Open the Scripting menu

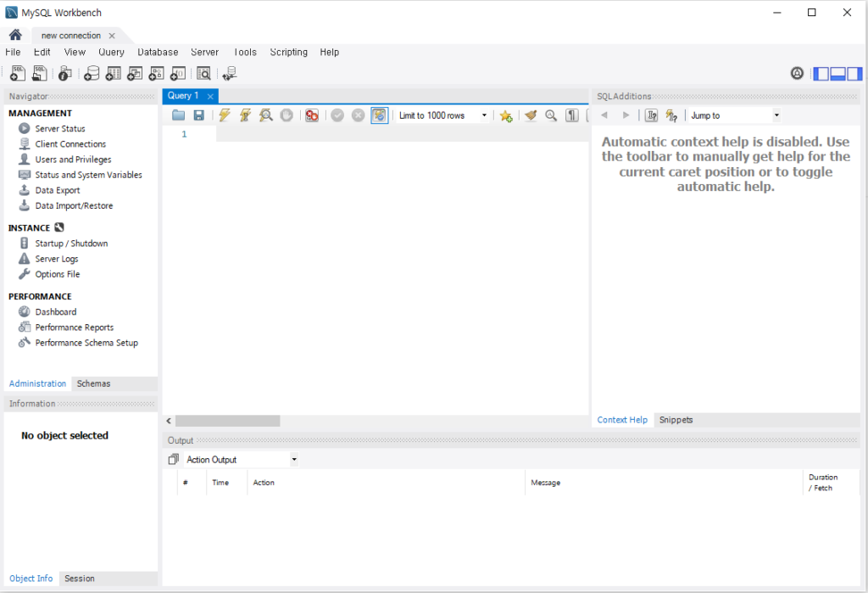288,52
